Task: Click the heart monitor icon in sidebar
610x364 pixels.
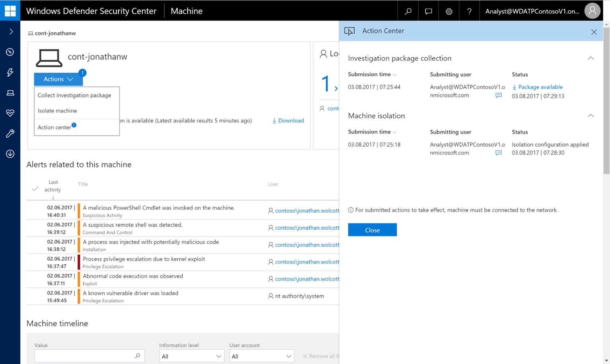Action: tap(10, 113)
